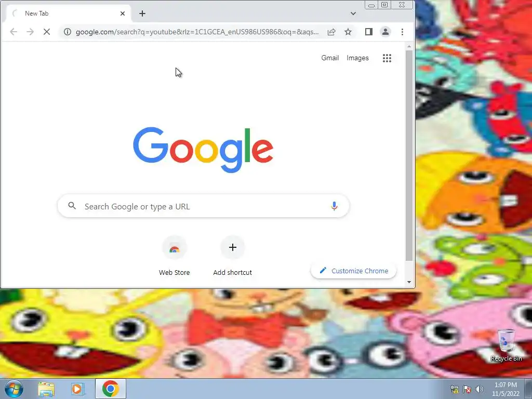The height and width of the screenshot is (399, 532).
Task: Launch Windows Media Player from taskbar
Action: (78, 389)
